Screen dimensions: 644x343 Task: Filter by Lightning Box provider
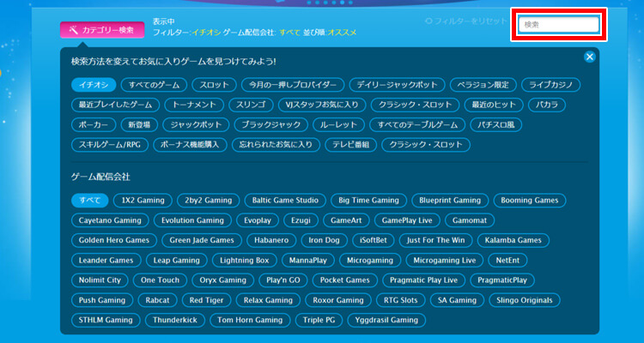[245, 260]
